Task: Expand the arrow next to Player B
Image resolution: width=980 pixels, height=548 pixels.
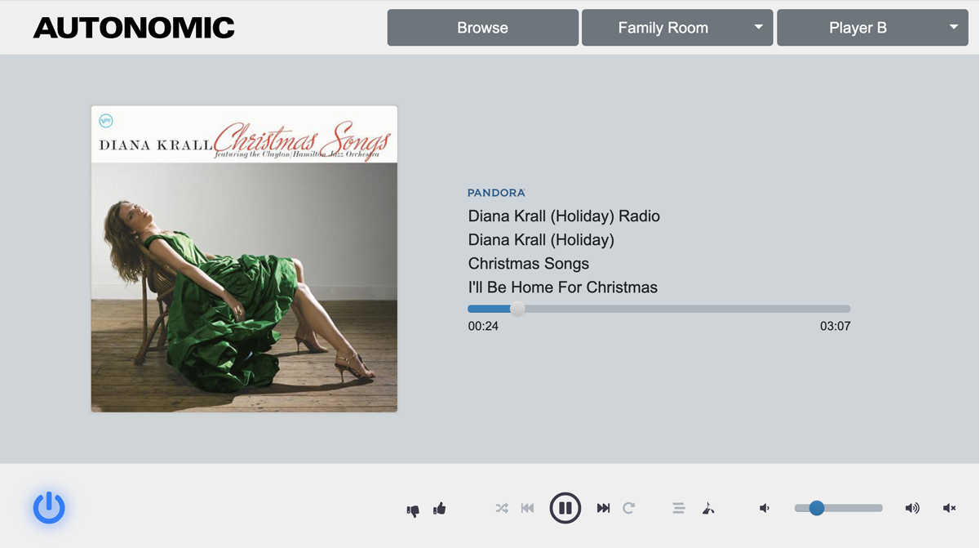Action: (x=954, y=27)
